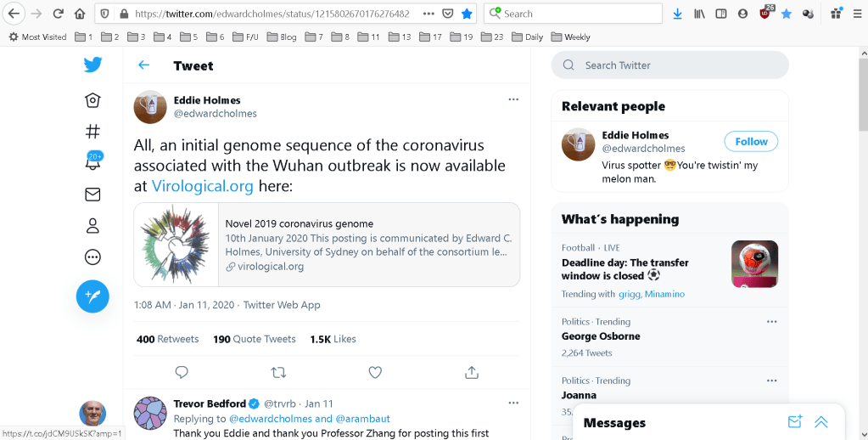Go back with the Tweet header arrow
The image size is (868, 440).
pyautogui.click(x=144, y=65)
